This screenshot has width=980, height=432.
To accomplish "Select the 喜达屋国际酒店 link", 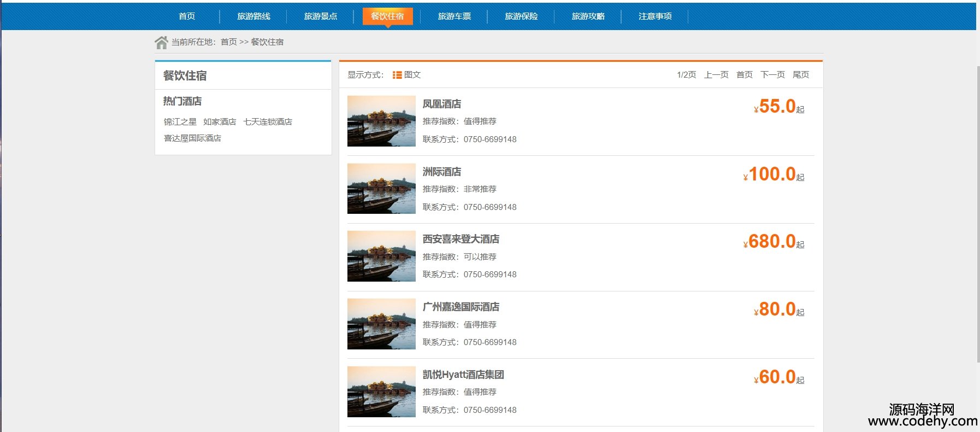I will [x=192, y=138].
